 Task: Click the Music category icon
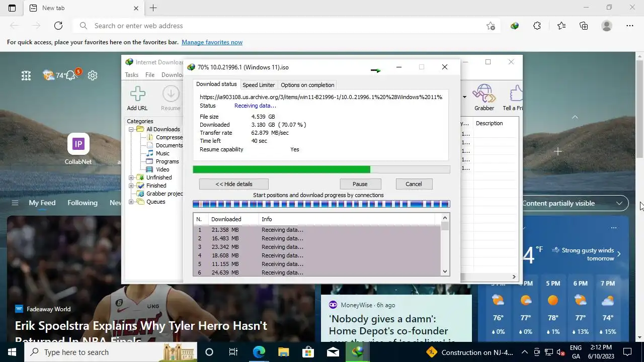point(149,153)
